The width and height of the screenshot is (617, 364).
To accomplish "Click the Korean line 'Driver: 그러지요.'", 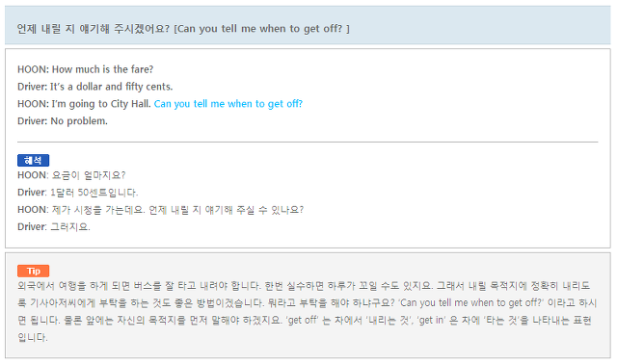I will 54,227.
